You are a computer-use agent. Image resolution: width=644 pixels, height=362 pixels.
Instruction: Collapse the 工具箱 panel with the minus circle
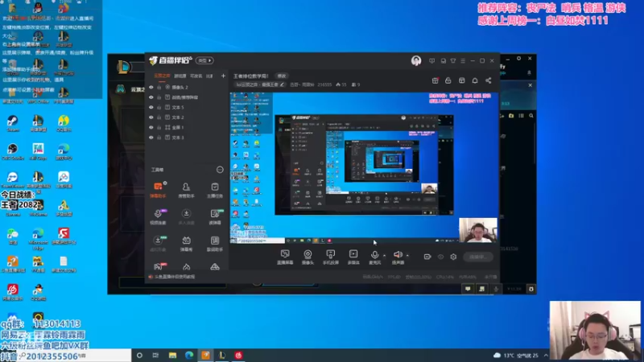(x=220, y=170)
